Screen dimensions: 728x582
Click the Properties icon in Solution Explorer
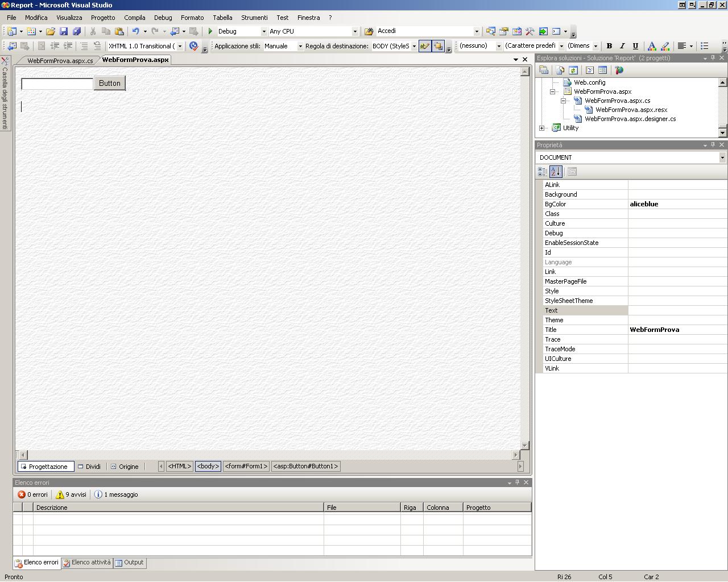pos(544,70)
